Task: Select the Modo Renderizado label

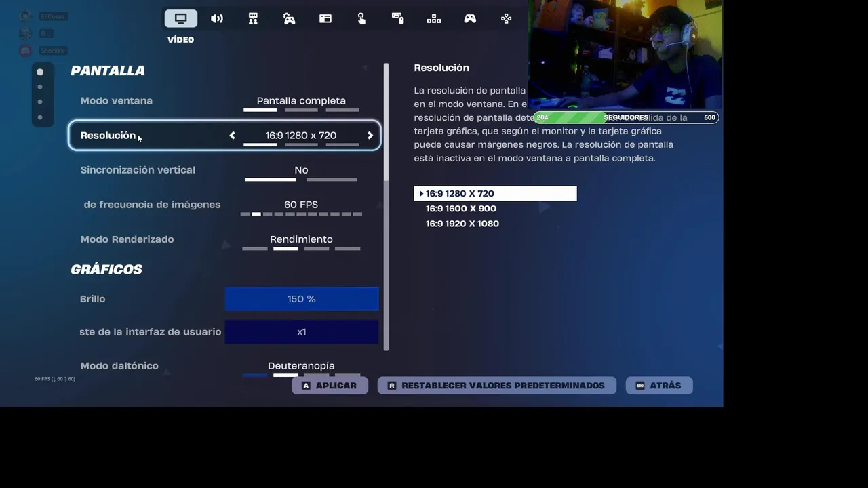Action: pyautogui.click(x=127, y=239)
